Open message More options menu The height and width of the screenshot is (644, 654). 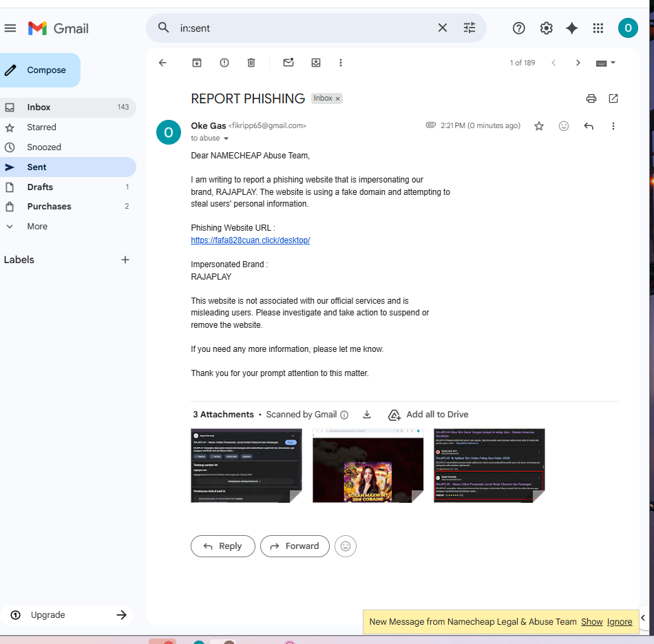click(x=613, y=126)
